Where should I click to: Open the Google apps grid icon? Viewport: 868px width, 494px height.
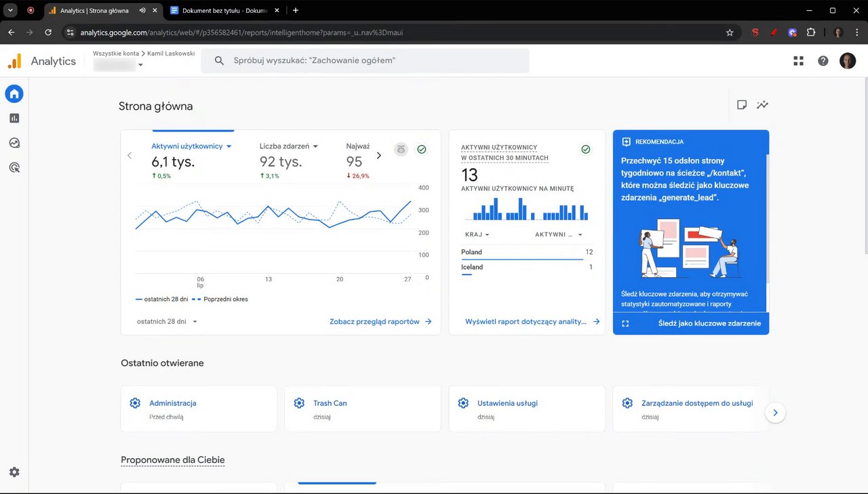tap(798, 61)
